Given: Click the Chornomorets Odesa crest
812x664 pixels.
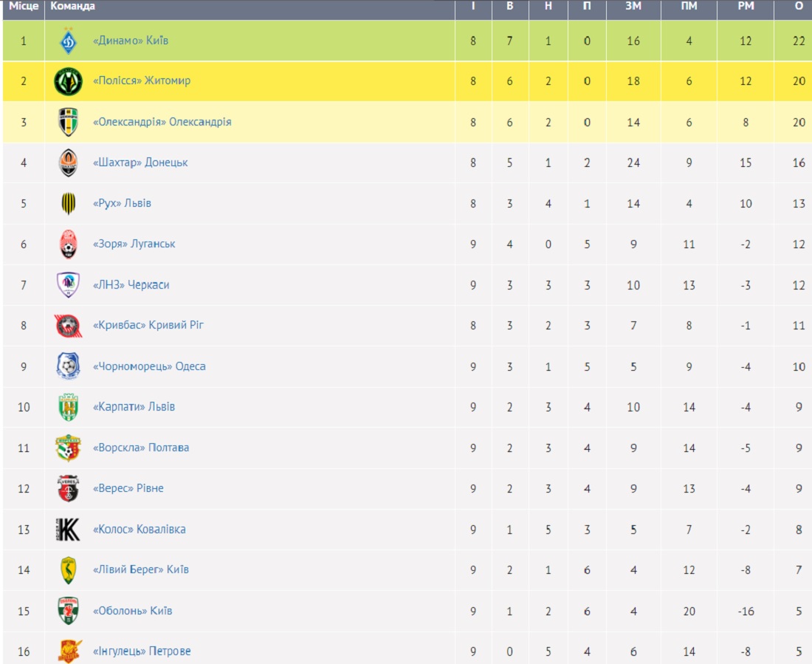Looking at the screenshot, I should pos(69,366).
